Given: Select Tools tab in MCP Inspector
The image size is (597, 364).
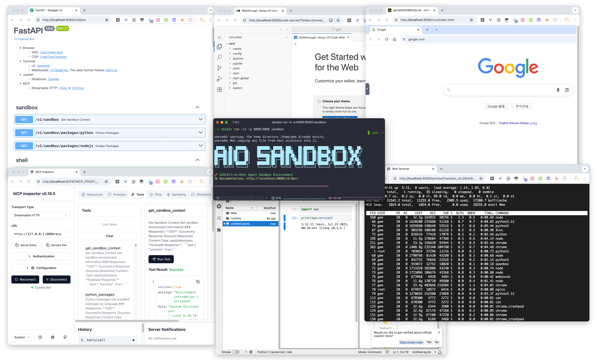Looking at the screenshot, I should tap(138, 194).
